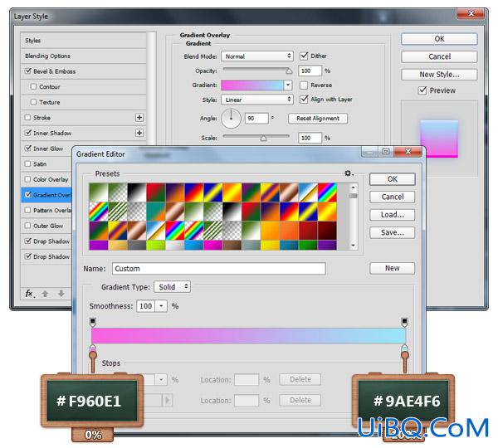Add another Inner Shadow with plus icon
Viewport: 498px width, 448px height.
139,133
